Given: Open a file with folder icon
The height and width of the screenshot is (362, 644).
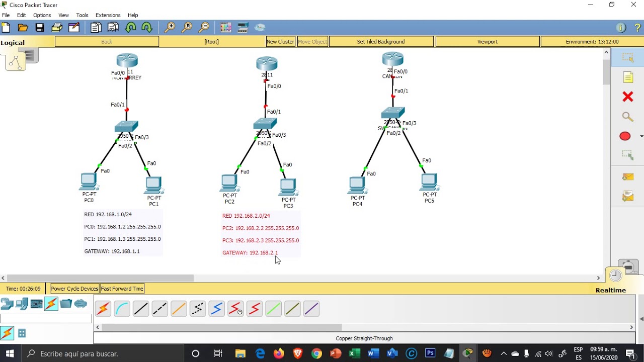Looking at the screenshot, I should pos(23,28).
